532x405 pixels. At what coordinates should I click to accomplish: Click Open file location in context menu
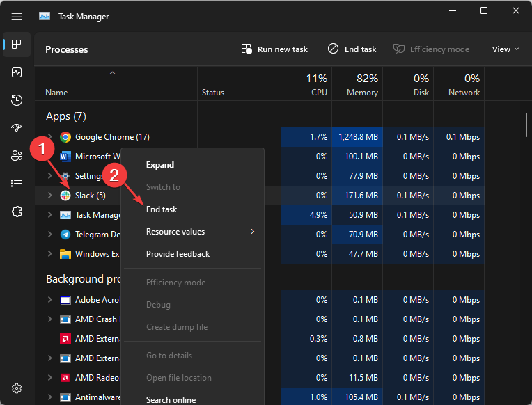tap(192, 378)
